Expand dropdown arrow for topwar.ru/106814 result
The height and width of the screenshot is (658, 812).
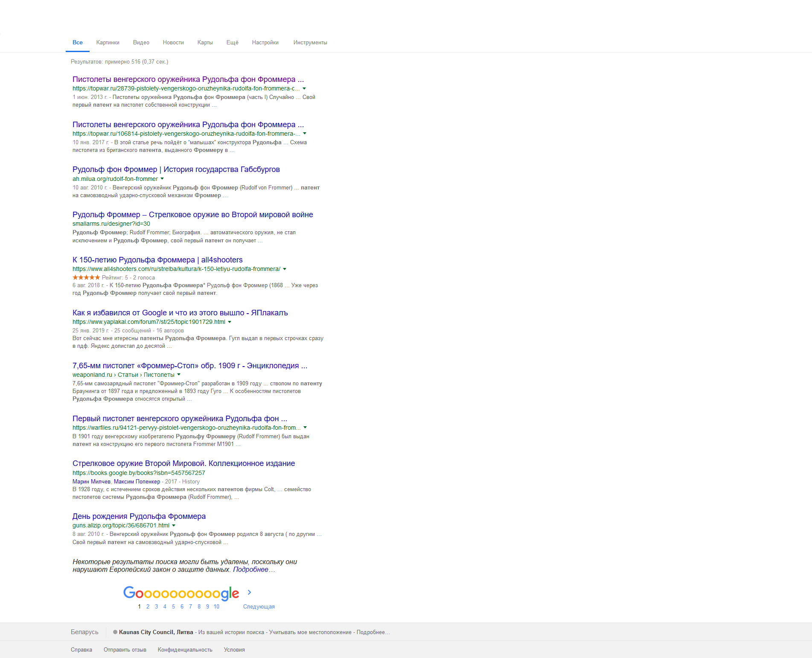(305, 134)
